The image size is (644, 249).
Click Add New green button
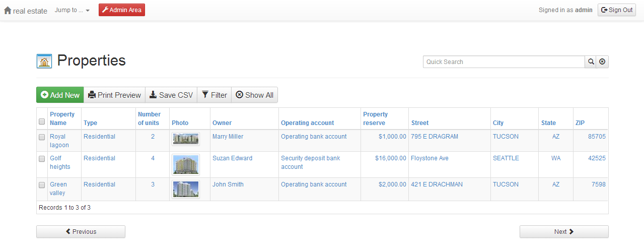point(60,95)
